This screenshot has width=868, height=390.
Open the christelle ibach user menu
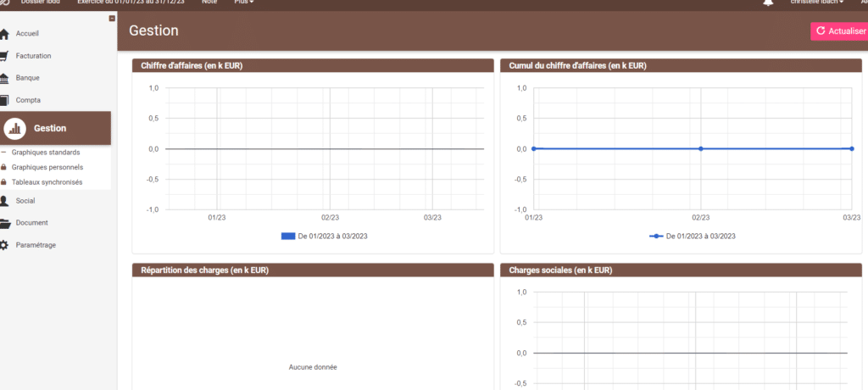click(816, 3)
